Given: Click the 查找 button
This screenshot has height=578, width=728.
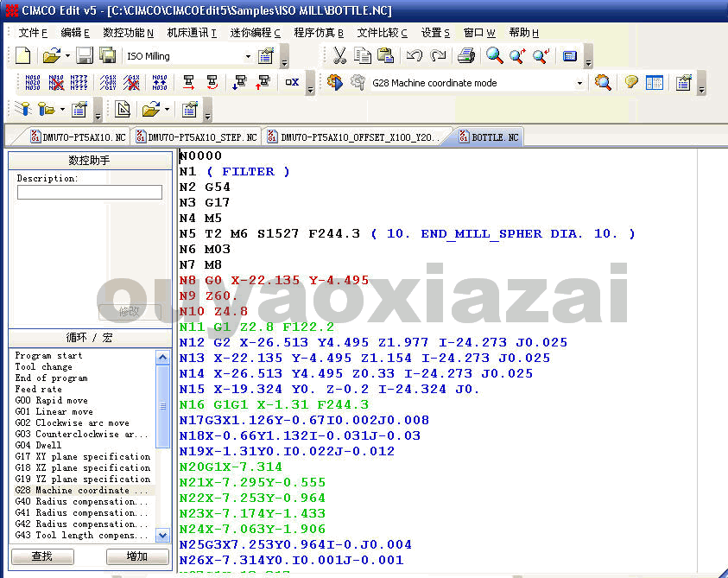Looking at the screenshot, I should (42, 556).
